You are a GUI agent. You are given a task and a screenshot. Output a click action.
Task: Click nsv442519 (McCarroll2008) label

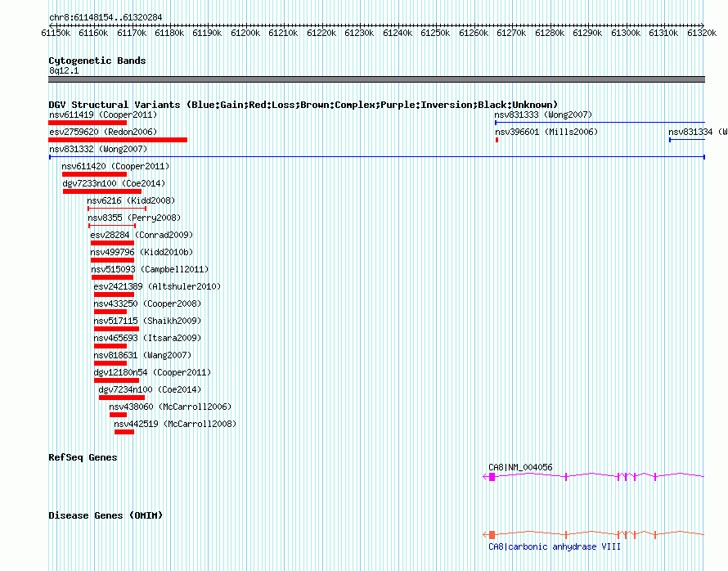click(x=175, y=424)
